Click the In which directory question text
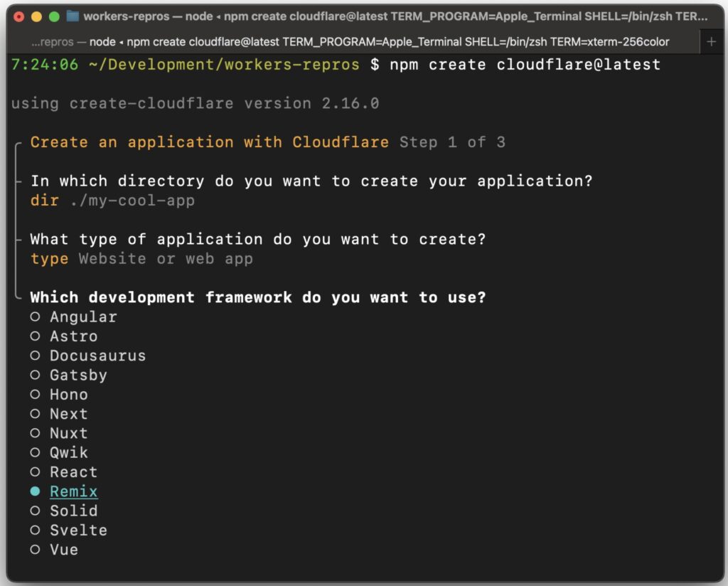728x586 pixels. 311,181
